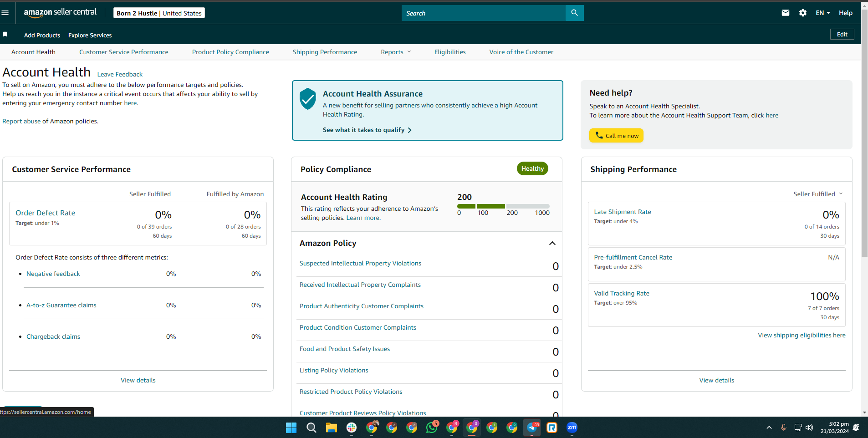Open Windows taskbar search
The image size is (868, 438).
(x=311, y=428)
